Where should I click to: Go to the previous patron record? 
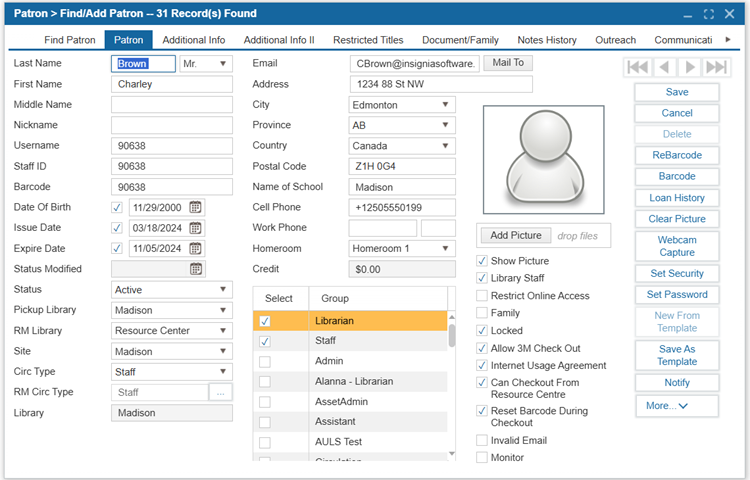(664, 67)
